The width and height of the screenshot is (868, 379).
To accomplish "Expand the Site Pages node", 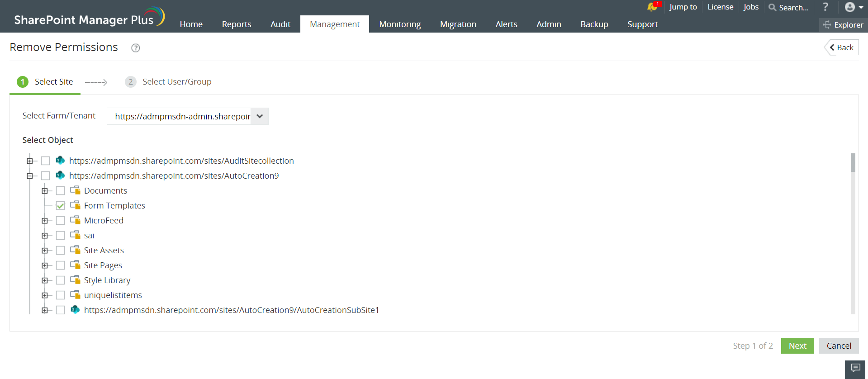I will pyautogui.click(x=45, y=265).
